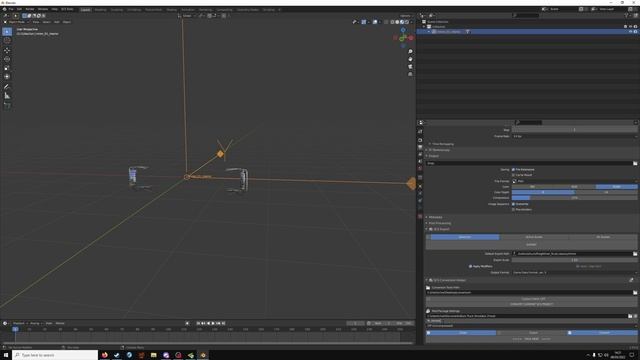
Task: Toggle the Apply Modifiers checkbox
Action: (x=471, y=266)
